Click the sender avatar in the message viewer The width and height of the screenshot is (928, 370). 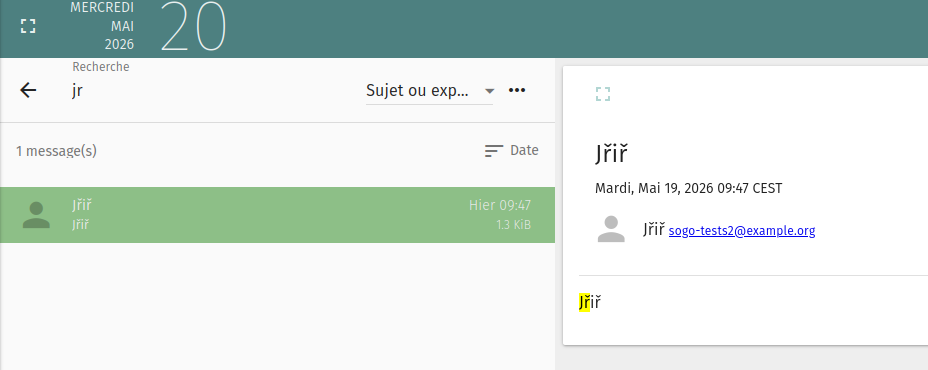(x=611, y=229)
